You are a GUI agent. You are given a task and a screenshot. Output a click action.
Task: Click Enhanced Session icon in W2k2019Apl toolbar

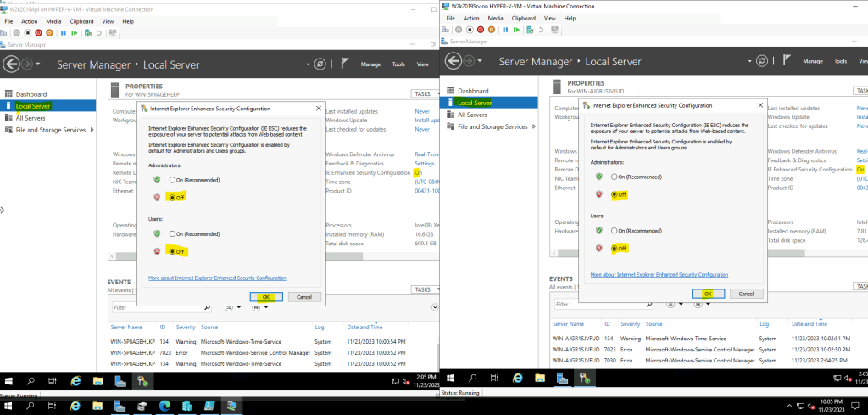[x=113, y=33]
